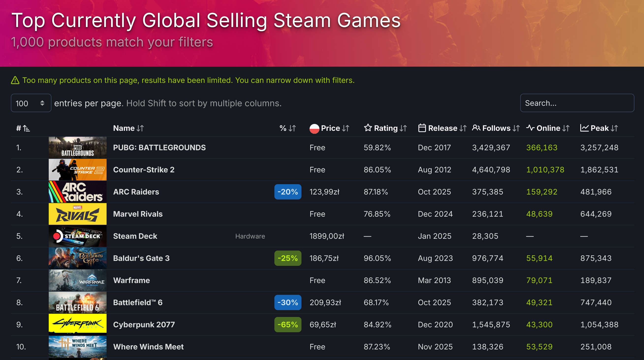Screen dimensions: 644x360
Task: Click the chart icon next to Peak
Action: [x=584, y=128]
